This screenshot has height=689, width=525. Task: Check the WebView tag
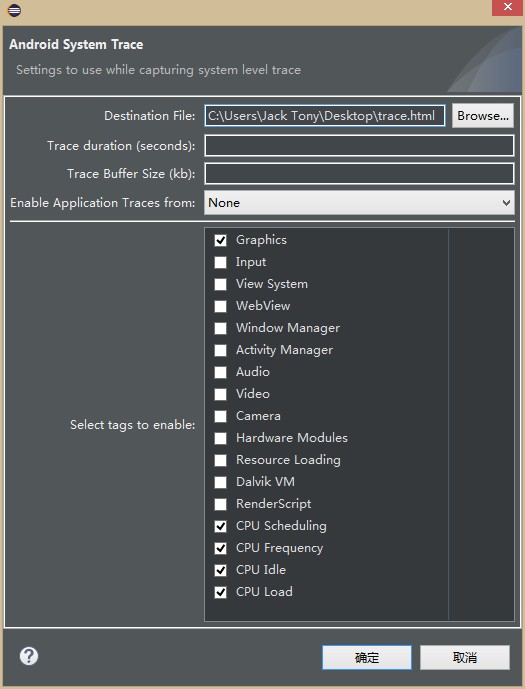[x=220, y=306]
